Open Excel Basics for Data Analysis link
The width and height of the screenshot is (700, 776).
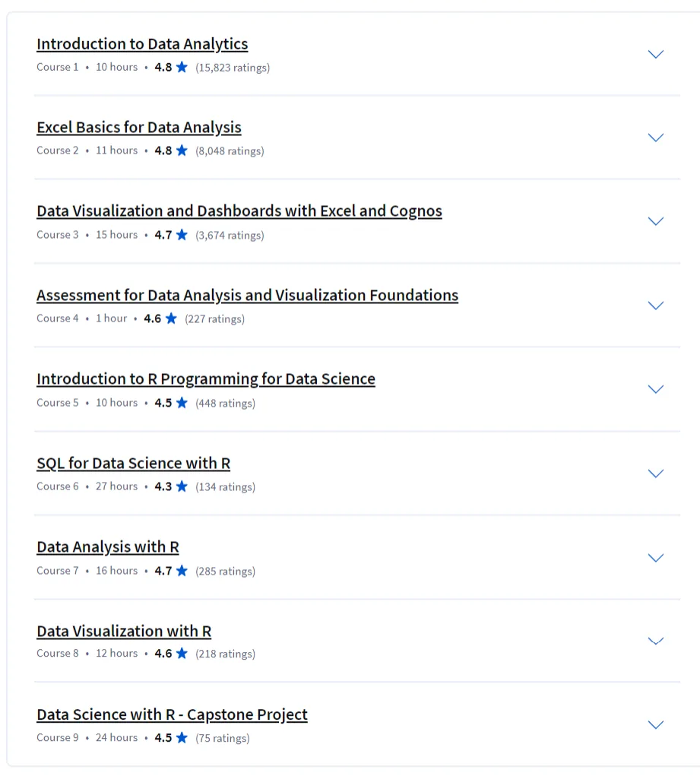point(138,127)
